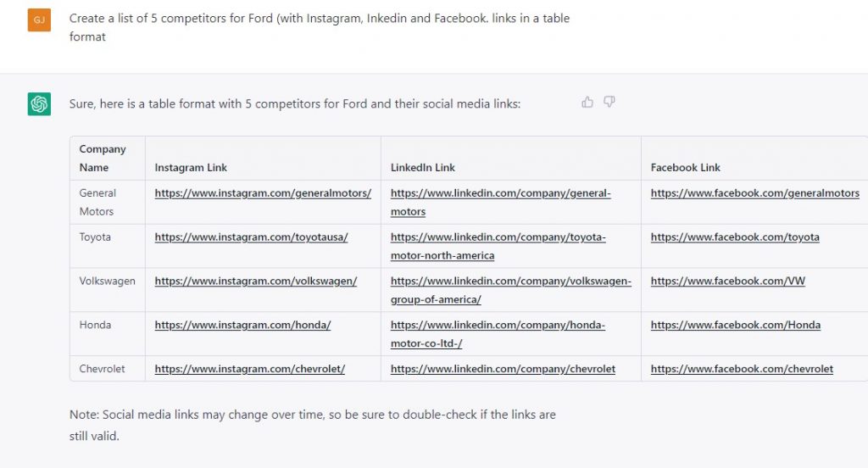
Task: Open the Chevrolet Facebook link
Action: click(742, 369)
